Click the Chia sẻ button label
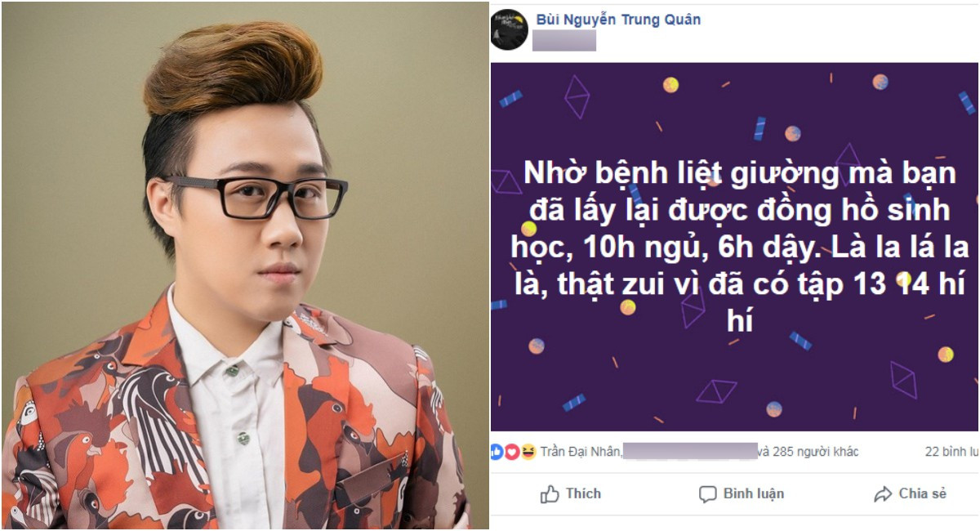The height and width of the screenshot is (531, 980). [x=923, y=493]
